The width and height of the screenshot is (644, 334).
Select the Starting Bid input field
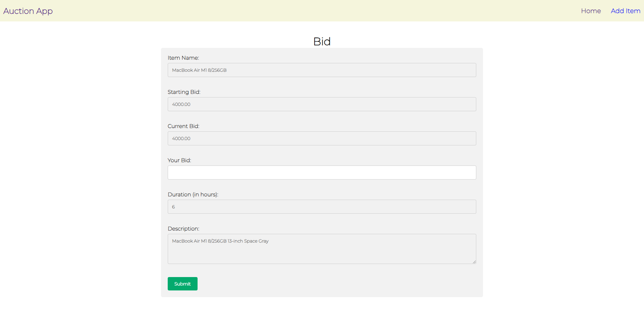pyautogui.click(x=322, y=104)
